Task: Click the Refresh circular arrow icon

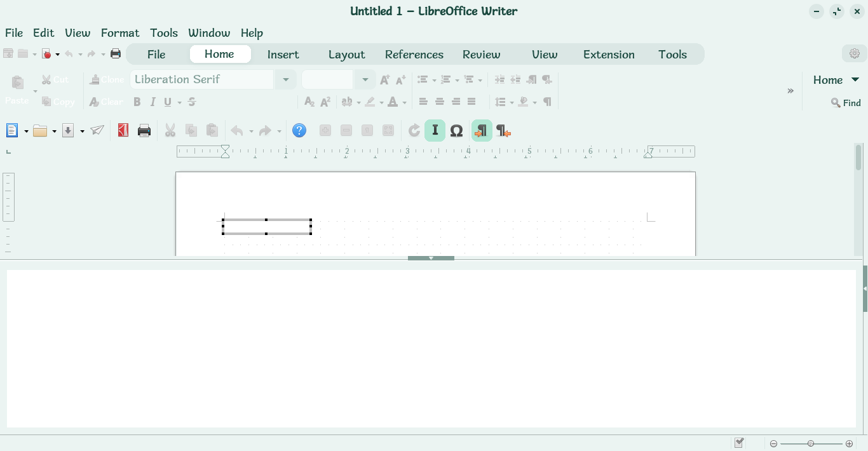Action: coord(414,131)
